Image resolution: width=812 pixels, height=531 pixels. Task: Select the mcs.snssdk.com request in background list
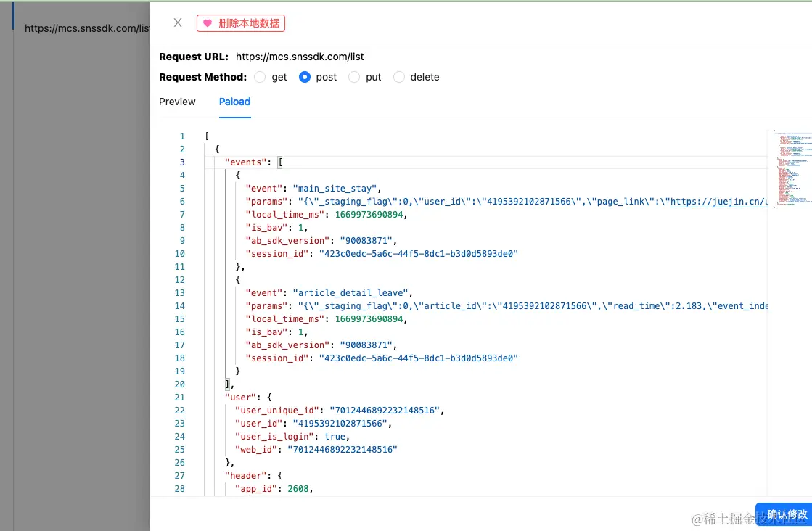point(86,29)
